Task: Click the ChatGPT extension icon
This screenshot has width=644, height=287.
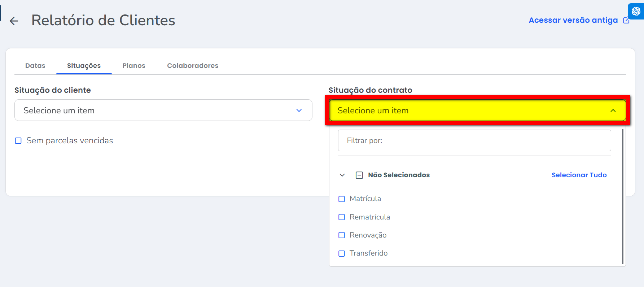Action: pos(636,11)
